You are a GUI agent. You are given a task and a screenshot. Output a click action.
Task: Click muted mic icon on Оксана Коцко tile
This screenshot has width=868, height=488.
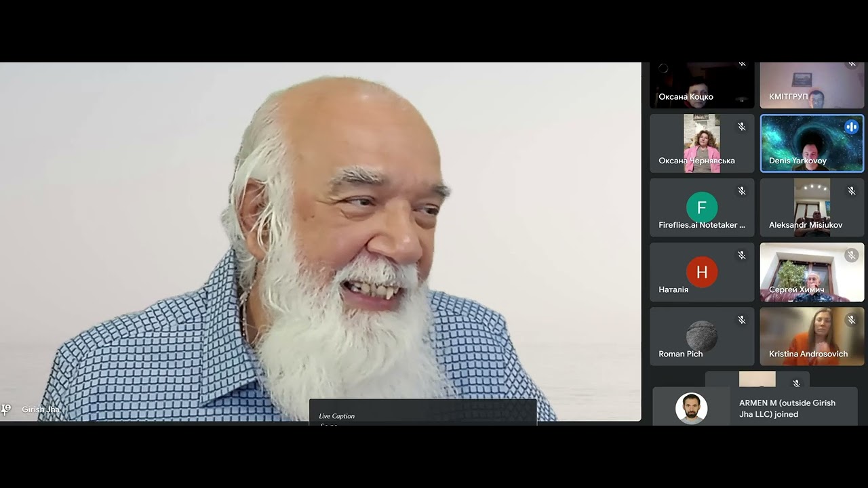(742, 64)
